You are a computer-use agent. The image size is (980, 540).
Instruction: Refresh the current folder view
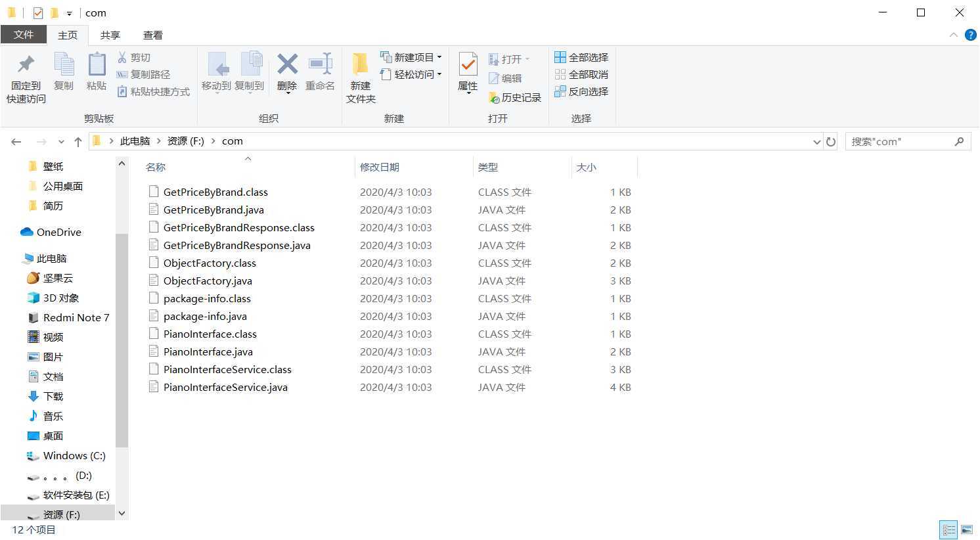(x=831, y=142)
